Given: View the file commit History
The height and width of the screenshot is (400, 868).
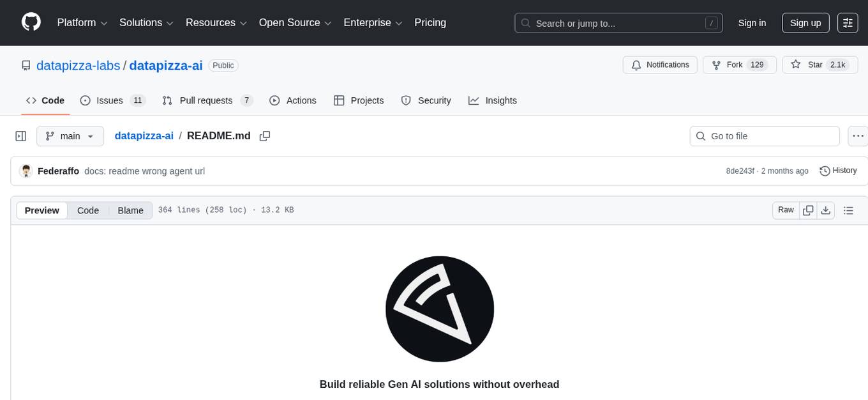Looking at the screenshot, I should point(838,171).
